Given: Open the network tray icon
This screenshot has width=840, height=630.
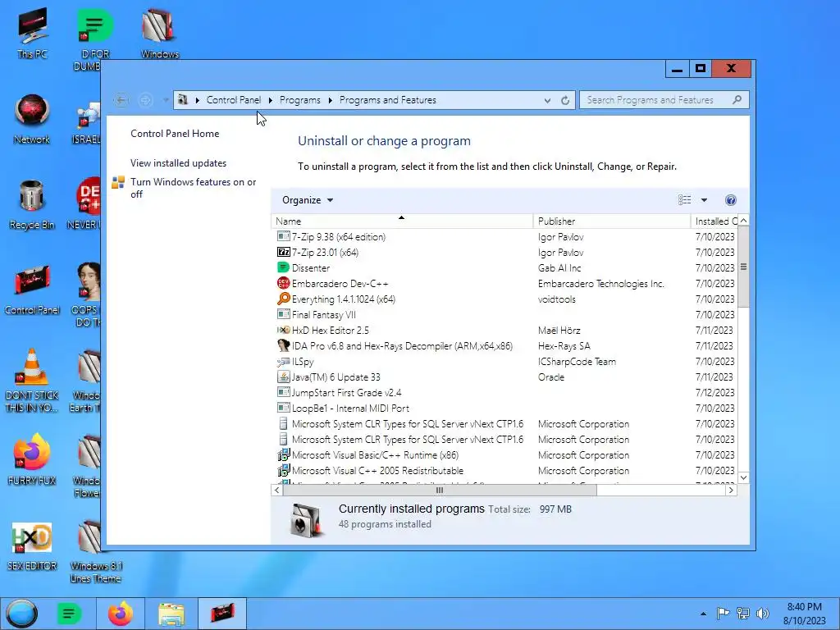Looking at the screenshot, I should tap(743, 614).
